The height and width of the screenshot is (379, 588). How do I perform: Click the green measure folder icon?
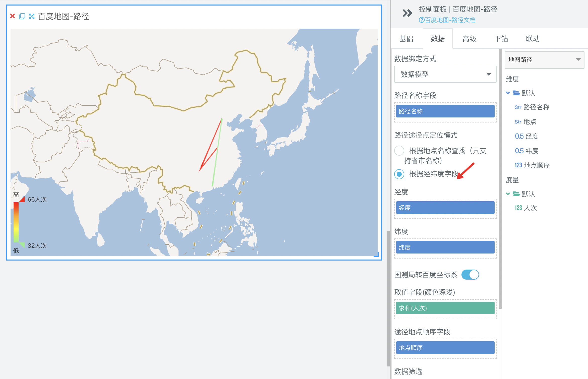click(x=516, y=194)
